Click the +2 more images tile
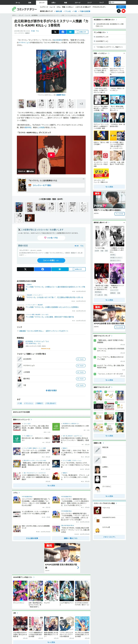 (81, 104)
